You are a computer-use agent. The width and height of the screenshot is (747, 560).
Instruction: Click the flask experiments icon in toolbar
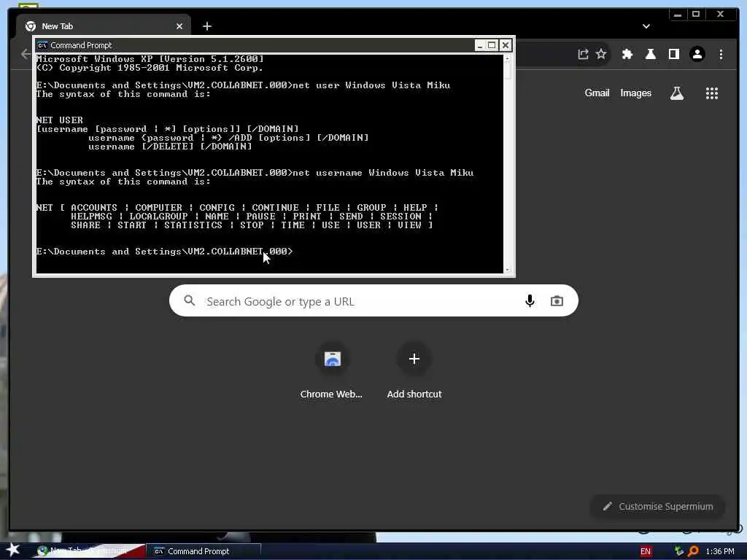pyautogui.click(x=651, y=54)
